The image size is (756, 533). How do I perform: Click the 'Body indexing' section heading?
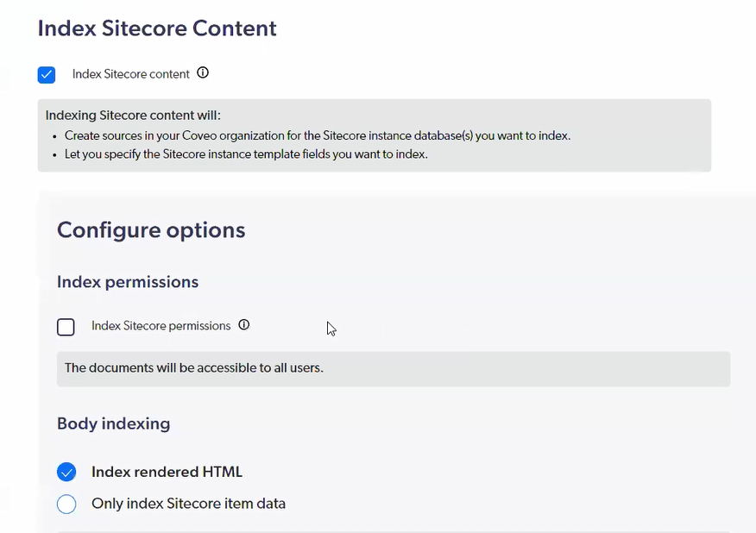pyautogui.click(x=113, y=423)
